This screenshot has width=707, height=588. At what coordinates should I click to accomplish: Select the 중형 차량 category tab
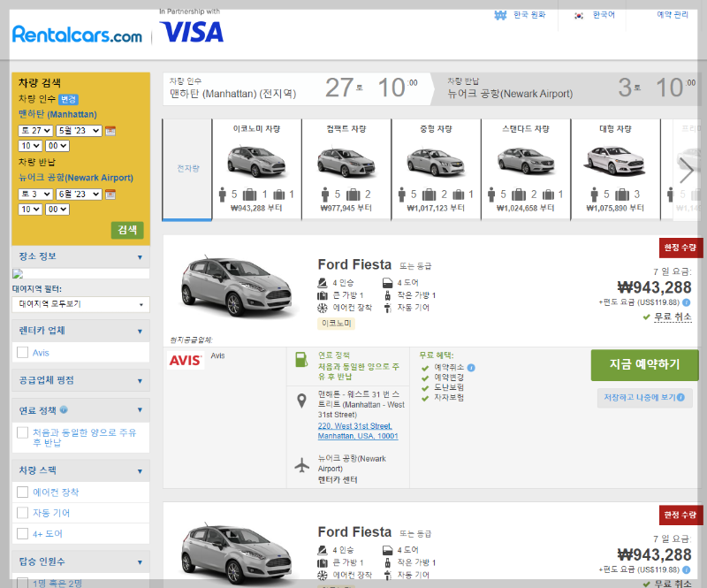tap(436, 169)
